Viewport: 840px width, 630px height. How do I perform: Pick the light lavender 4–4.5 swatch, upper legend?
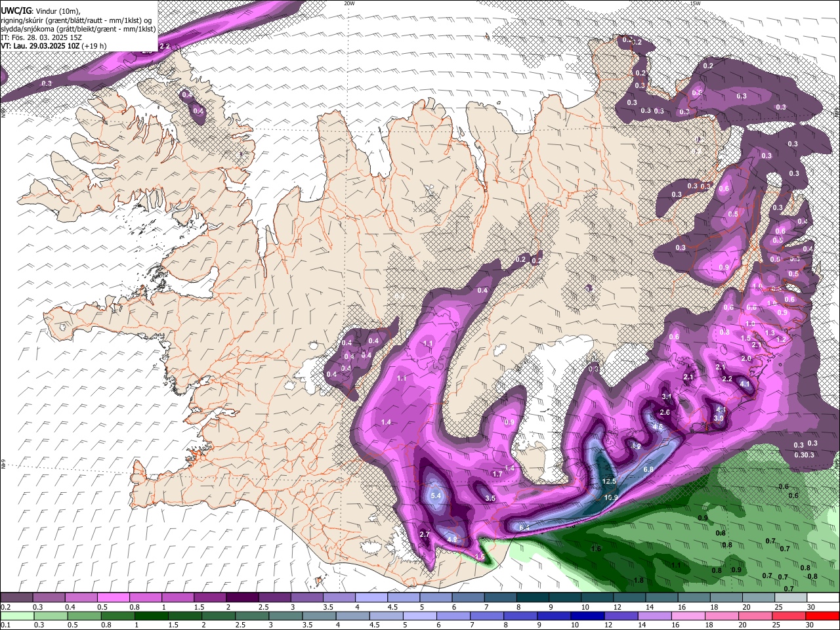tap(371, 597)
